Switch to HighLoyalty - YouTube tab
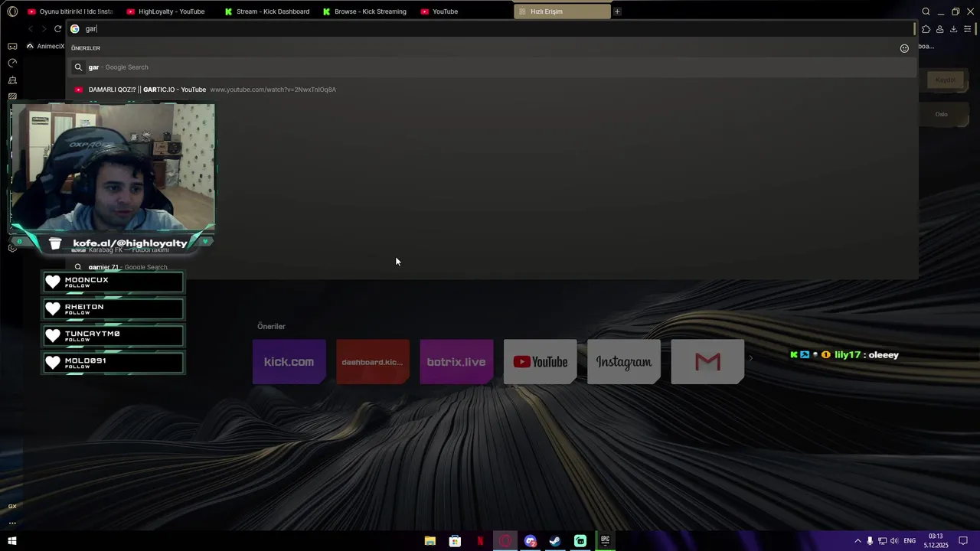This screenshot has height=551, width=980. [x=166, y=11]
